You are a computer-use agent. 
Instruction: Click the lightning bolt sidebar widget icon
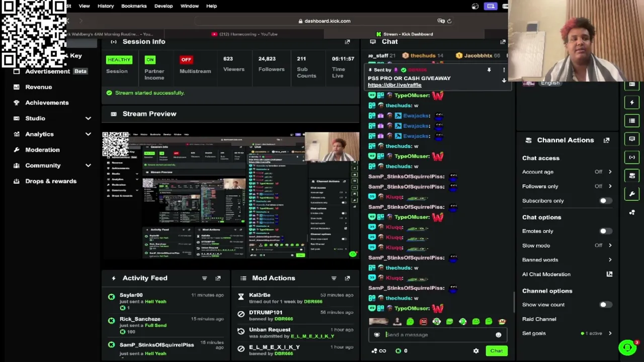point(632,103)
